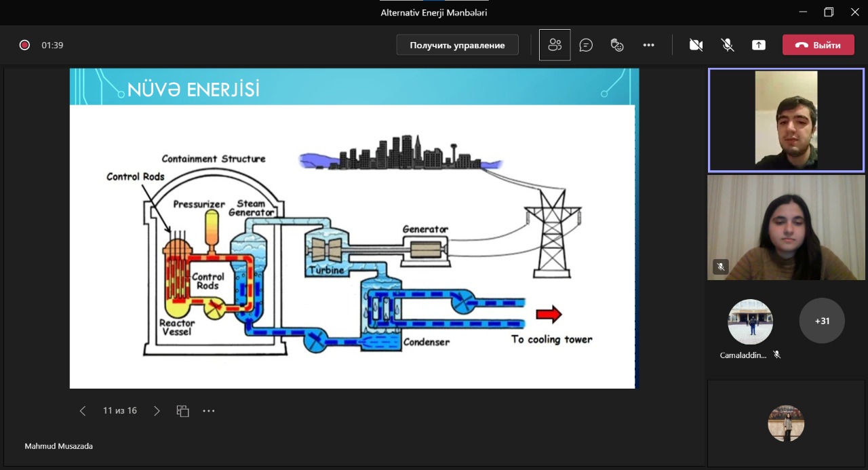Select the Camaladdin participant avatar
The image size is (868, 470).
tap(750, 321)
